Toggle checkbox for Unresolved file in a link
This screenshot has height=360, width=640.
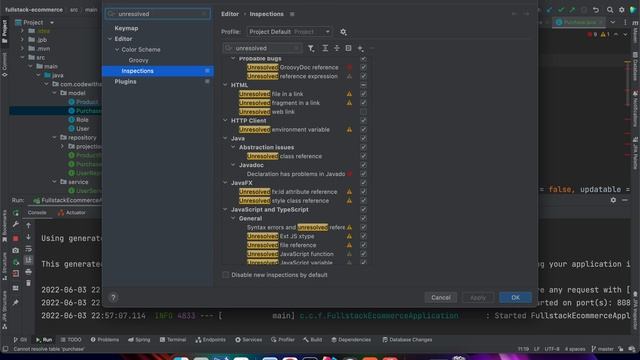tap(363, 94)
